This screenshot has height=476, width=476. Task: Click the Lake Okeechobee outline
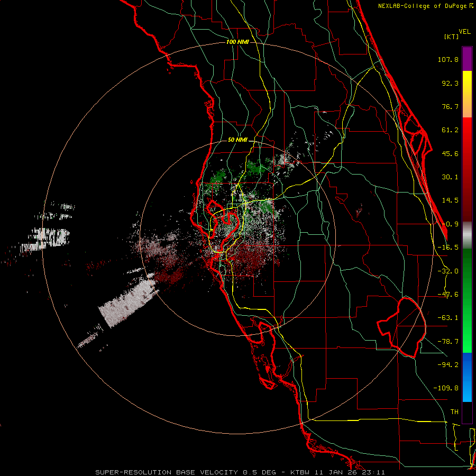[x=401, y=327]
